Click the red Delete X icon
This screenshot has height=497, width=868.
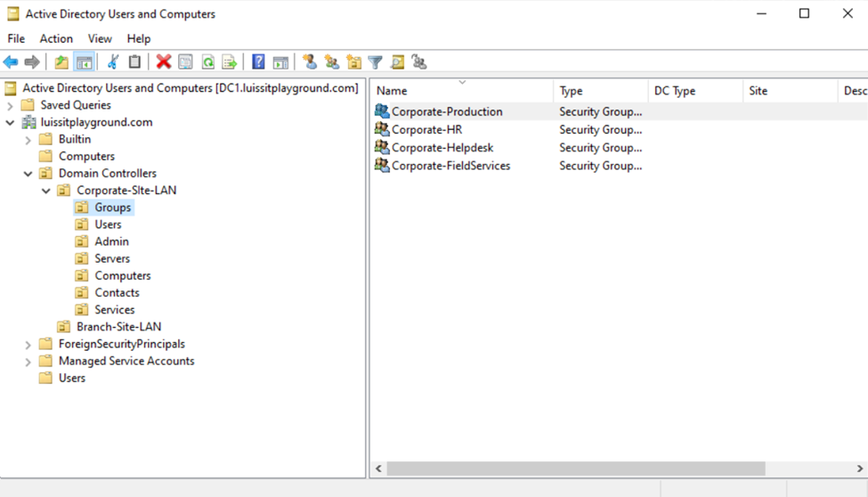[163, 62]
